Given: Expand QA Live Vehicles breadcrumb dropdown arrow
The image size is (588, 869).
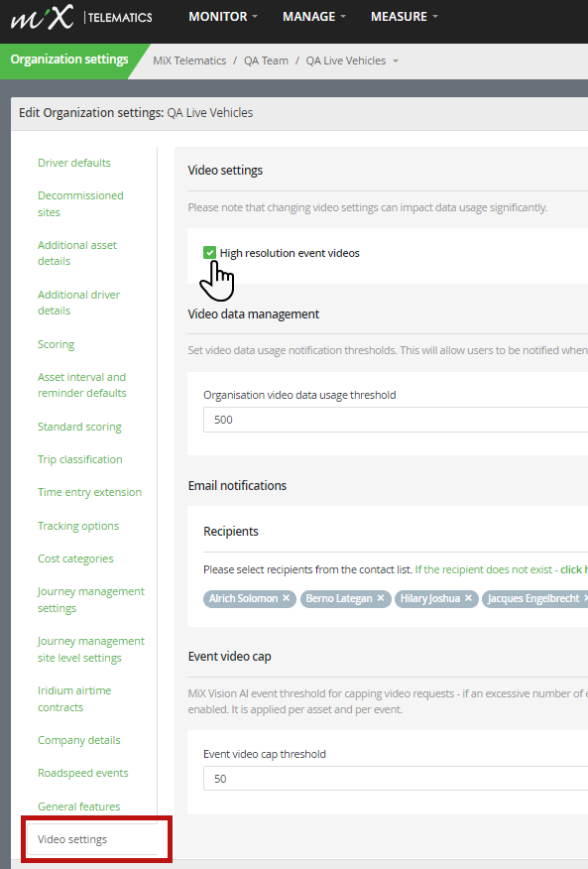Looking at the screenshot, I should [x=396, y=61].
